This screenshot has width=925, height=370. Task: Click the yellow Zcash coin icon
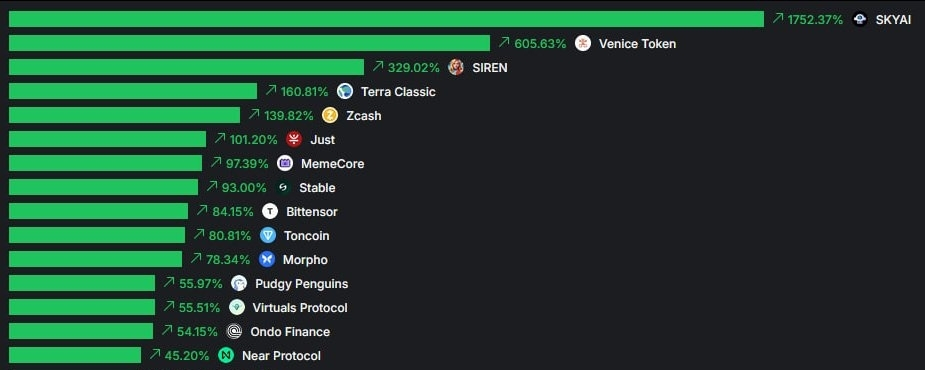[330, 115]
